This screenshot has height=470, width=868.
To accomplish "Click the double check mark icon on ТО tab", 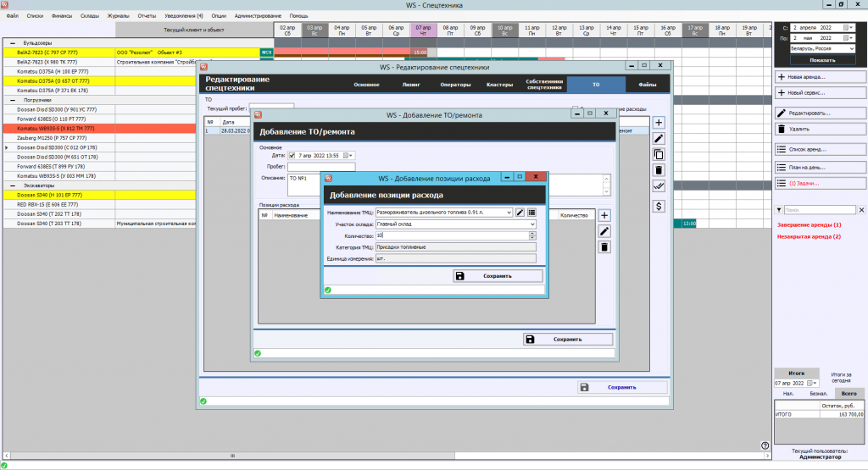I will click(659, 186).
